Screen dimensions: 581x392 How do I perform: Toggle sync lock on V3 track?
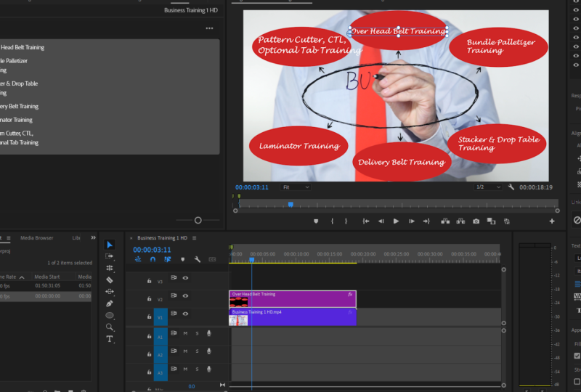[x=174, y=277]
